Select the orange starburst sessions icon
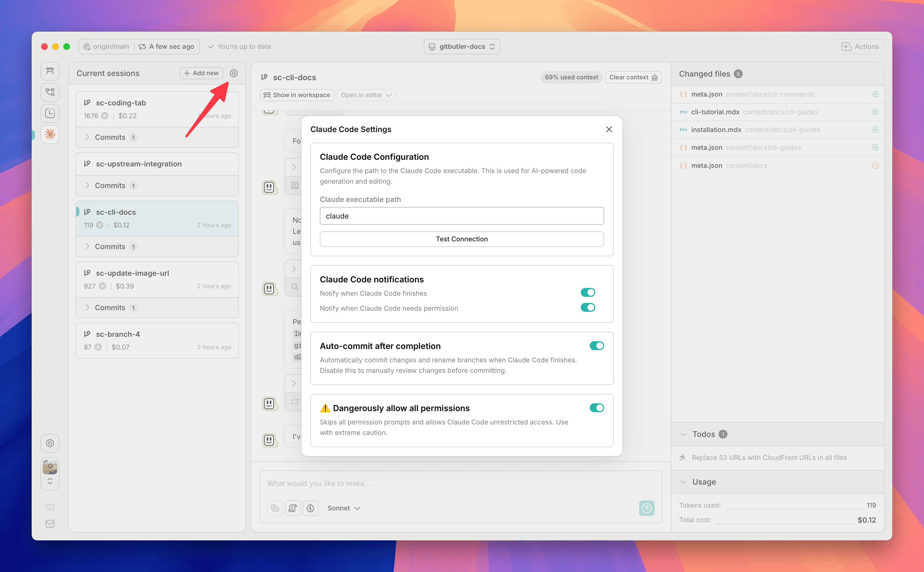The height and width of the screenshot is (572, 924). click(50, 134)
